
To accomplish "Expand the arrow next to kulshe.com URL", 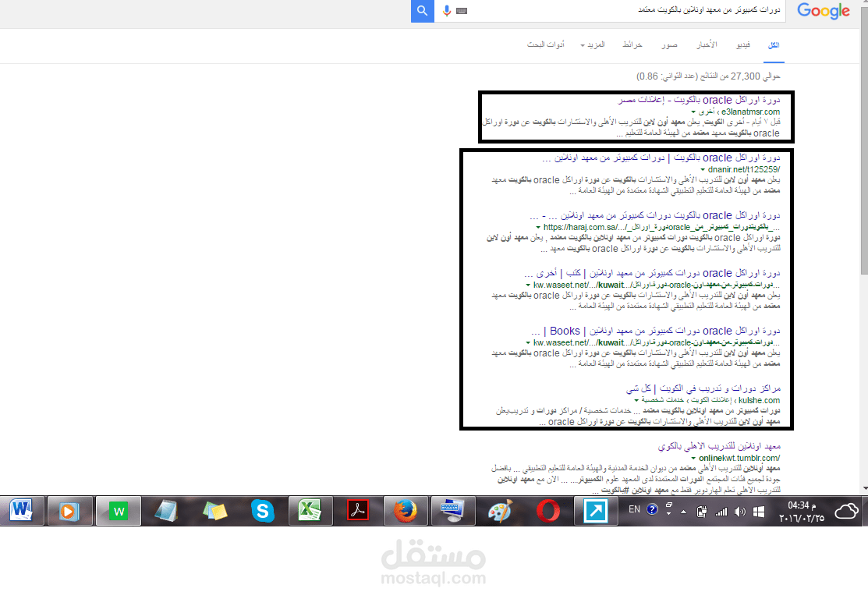I will [x=636, y=400].
